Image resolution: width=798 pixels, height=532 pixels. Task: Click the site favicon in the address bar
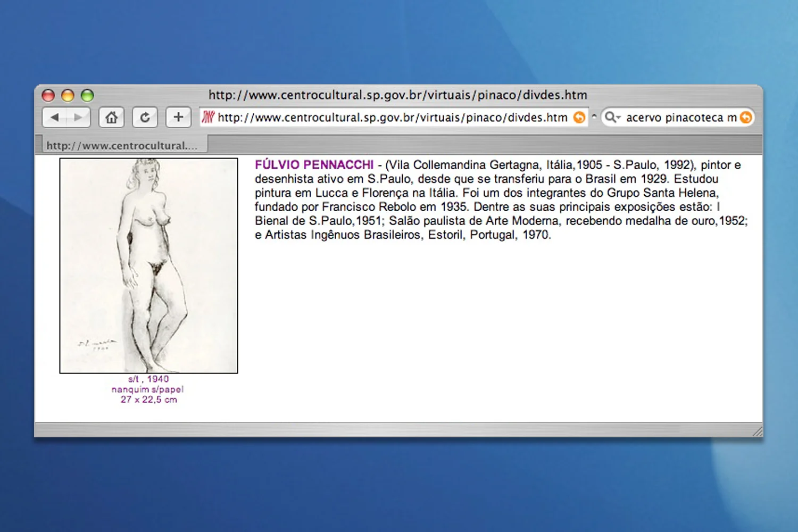208,117
